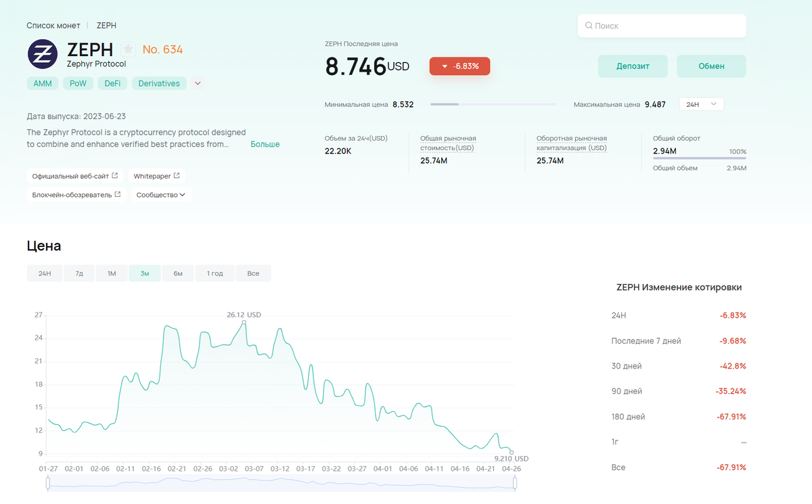Open external link icon on Официальный веб-сайт
This screenshot has height=504, width=812.
(115, 176)
